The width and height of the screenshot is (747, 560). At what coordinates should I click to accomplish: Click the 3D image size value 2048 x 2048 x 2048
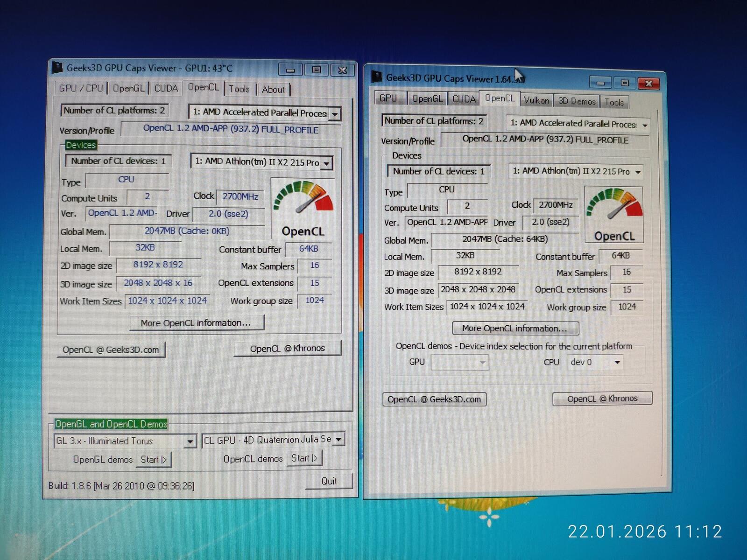[478, 289]
